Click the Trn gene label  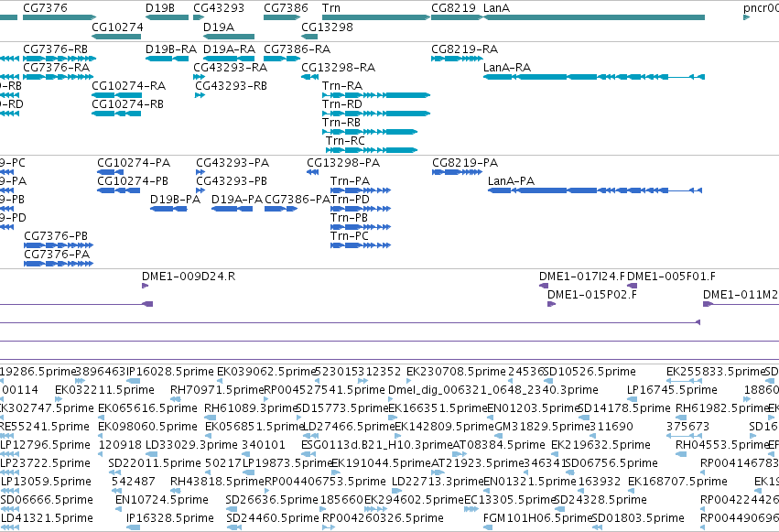[331, 8]
